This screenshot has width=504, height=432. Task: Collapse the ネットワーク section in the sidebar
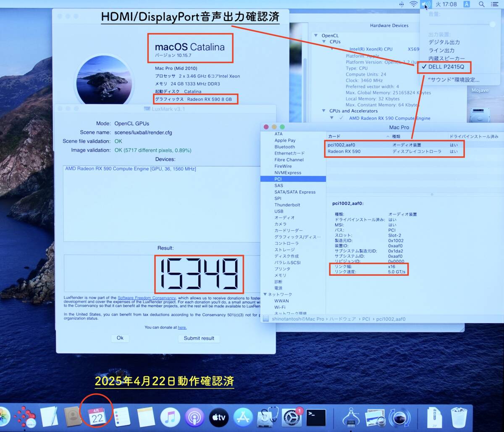pos(265,294)
